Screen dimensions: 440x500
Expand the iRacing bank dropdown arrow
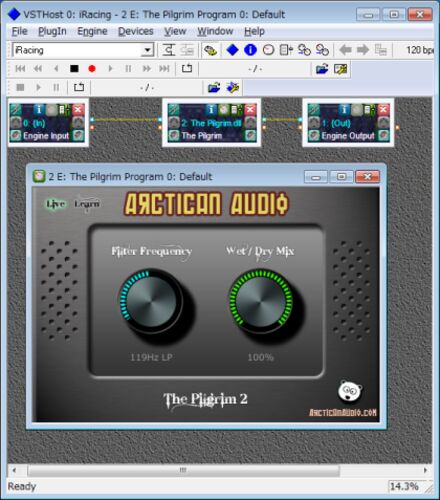(x=147, y=50)
